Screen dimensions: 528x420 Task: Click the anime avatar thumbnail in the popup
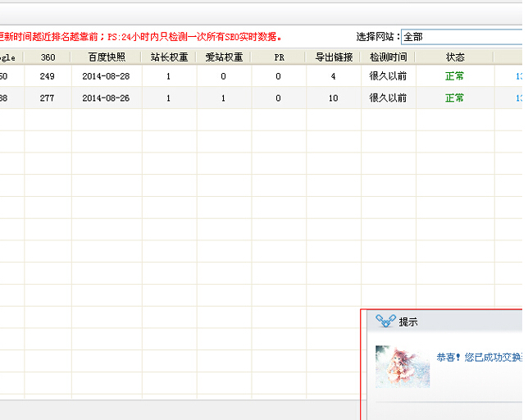403,366
